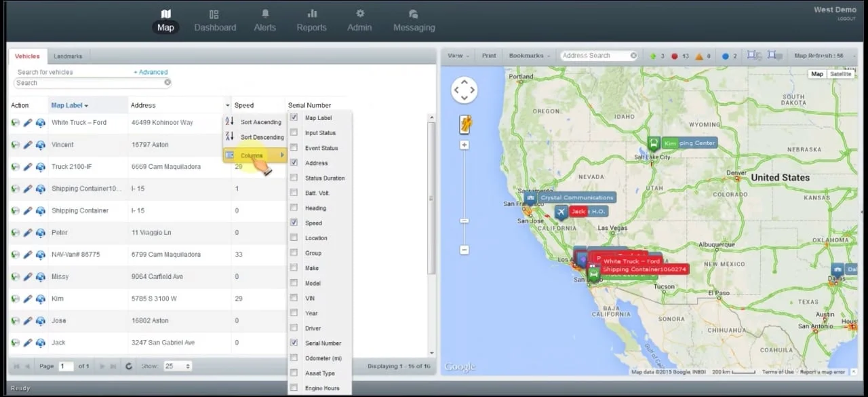Open the Map view in top navigation
This screenshot has height=397, width=868.
165,20
